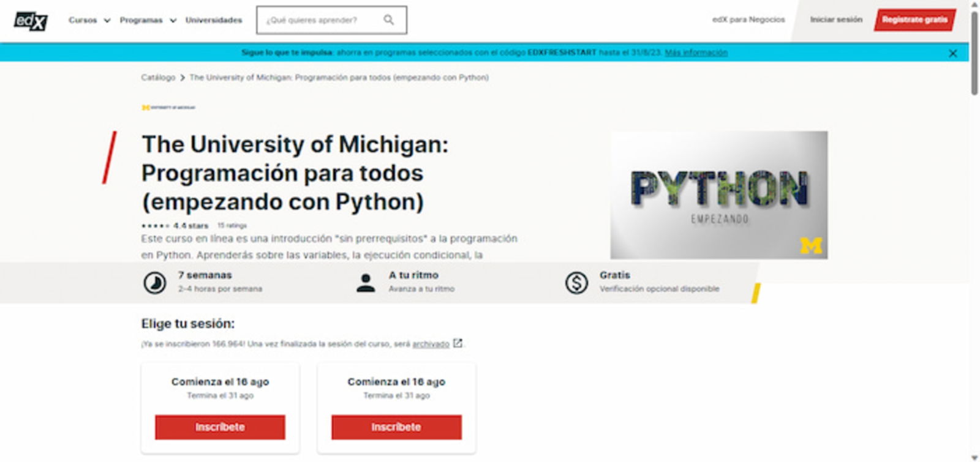This screenshot has height=462, width=980.
Task: Open the edX logo home link
Action: point(31,21)
